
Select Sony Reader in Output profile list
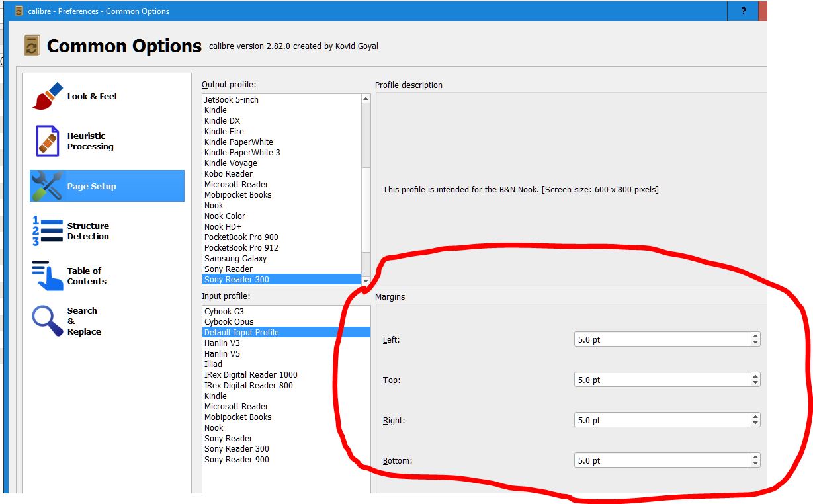281,269
